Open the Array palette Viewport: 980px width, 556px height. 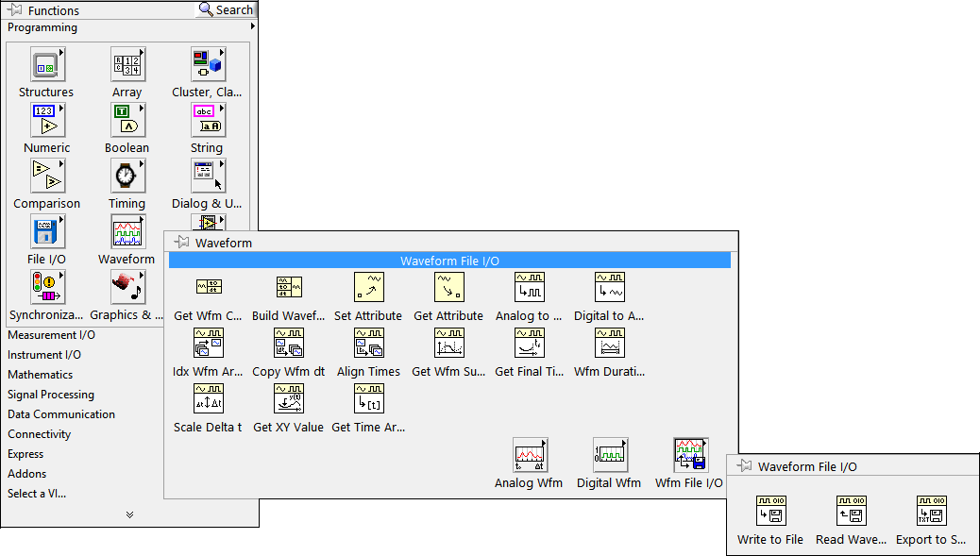[x=128, y=64]
